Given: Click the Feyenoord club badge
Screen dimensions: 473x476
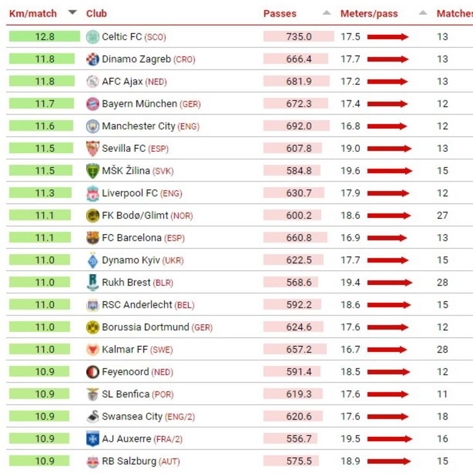Looking at the screenshot, I should click(93, 372).
